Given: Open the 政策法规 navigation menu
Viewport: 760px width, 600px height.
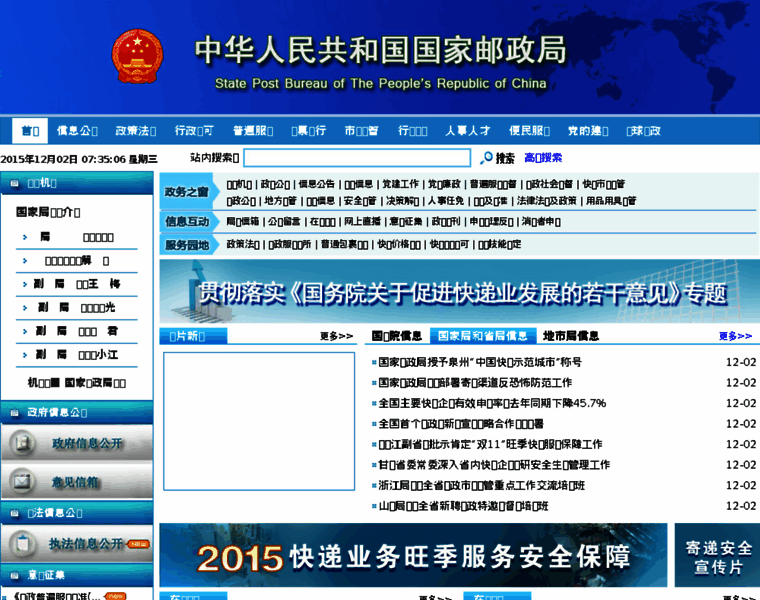Looking at the screenshot, I should coord(136,131).
